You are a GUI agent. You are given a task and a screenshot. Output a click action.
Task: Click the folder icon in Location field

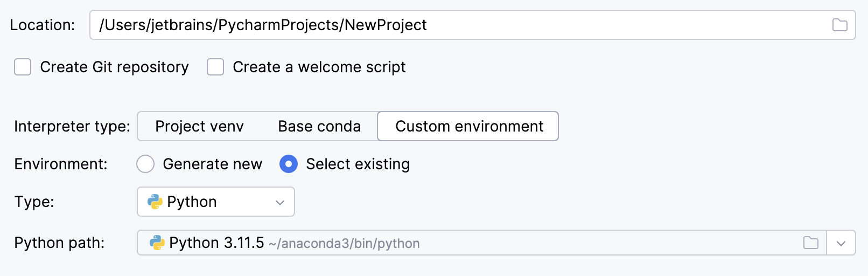coord(839,25)
